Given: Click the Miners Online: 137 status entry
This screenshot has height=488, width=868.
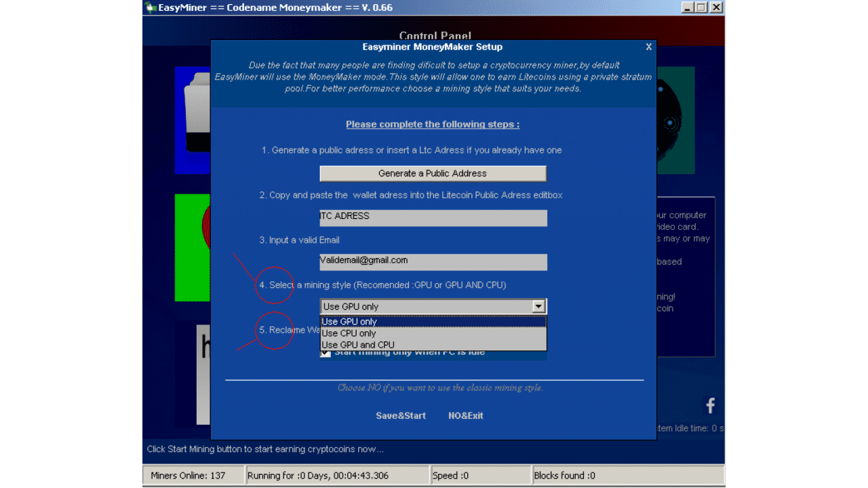Looking at the screenshot, I should point(193,475).
